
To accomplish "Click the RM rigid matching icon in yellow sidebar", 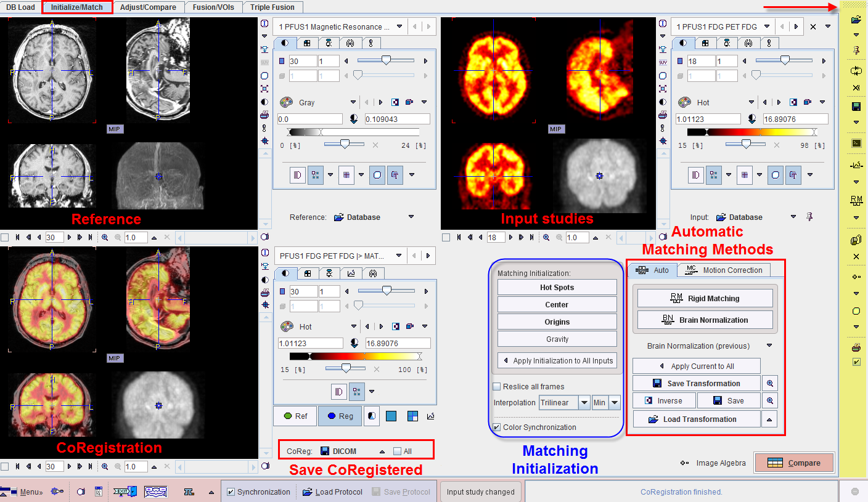I will coord(856,200).
